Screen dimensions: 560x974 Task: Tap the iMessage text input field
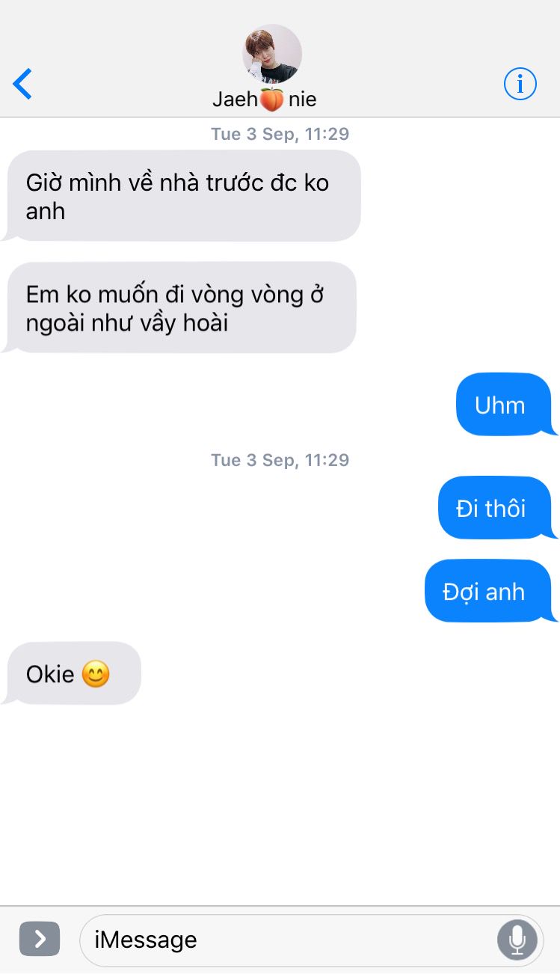coord(311,940)
